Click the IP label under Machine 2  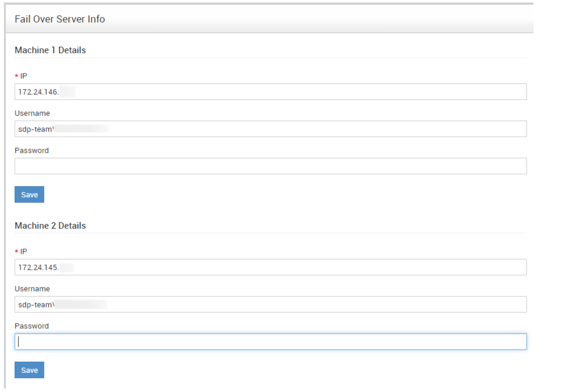click(x=24, y=252)
